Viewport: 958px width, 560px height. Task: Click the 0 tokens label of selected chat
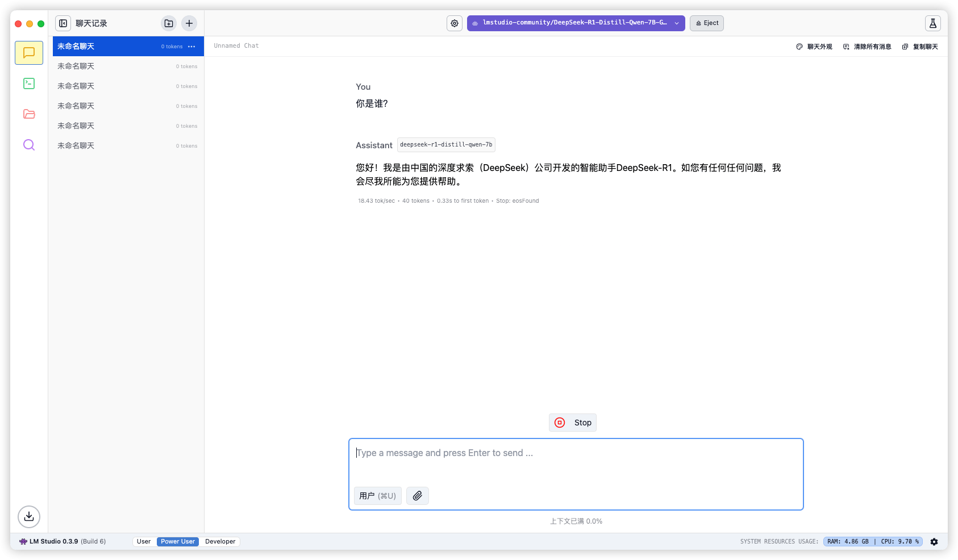pyautogui.click(x=172, y=47)
